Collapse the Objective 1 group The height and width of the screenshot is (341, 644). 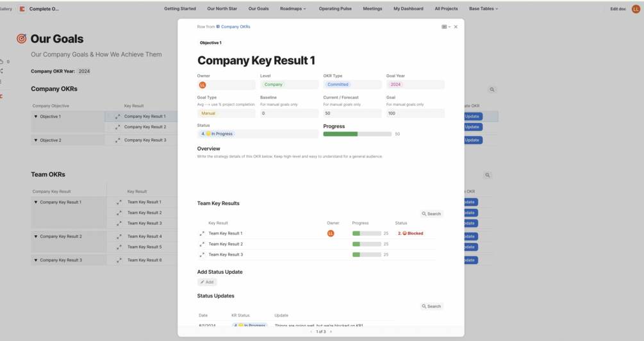click(x=36, y=117)
